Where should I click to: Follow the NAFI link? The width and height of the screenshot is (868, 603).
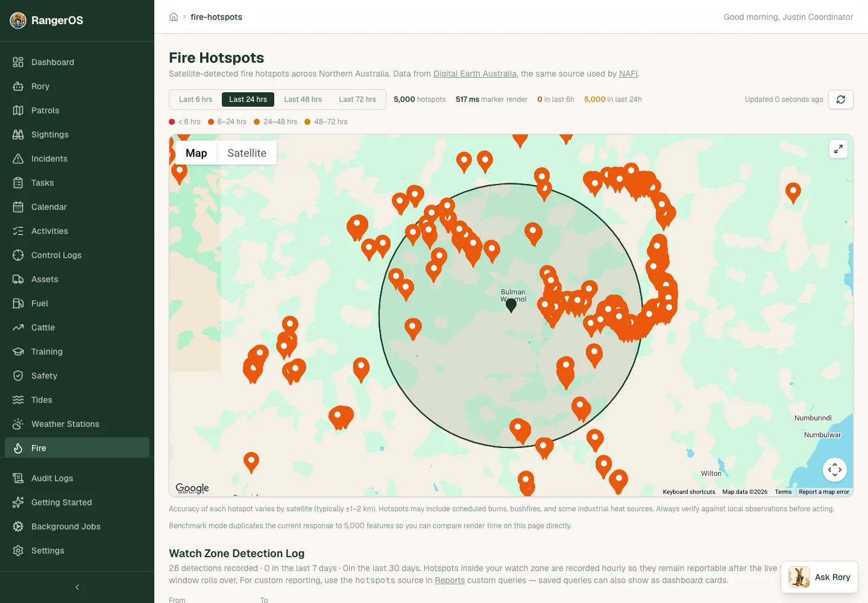[628, 74]
